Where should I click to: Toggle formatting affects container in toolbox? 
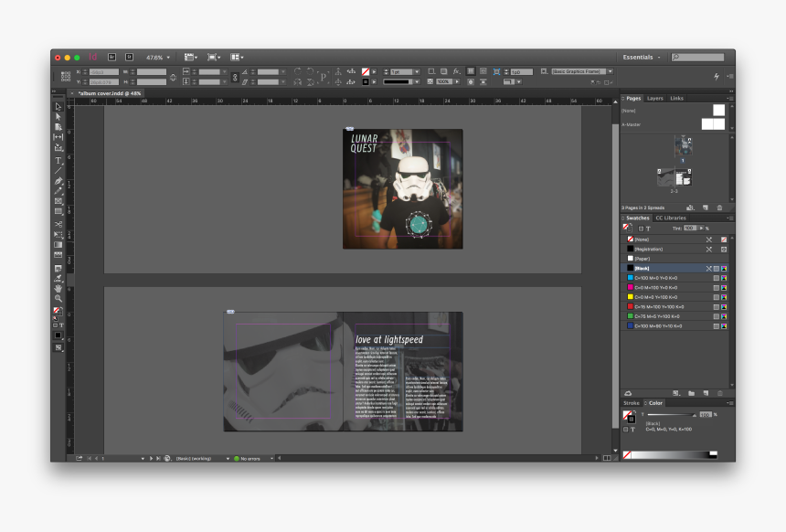click(55, 325)
